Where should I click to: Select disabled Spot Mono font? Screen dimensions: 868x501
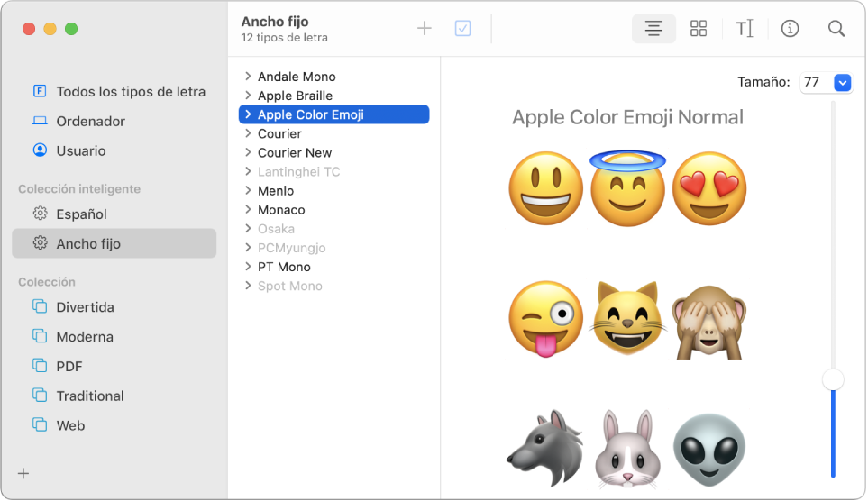point(290,286)
